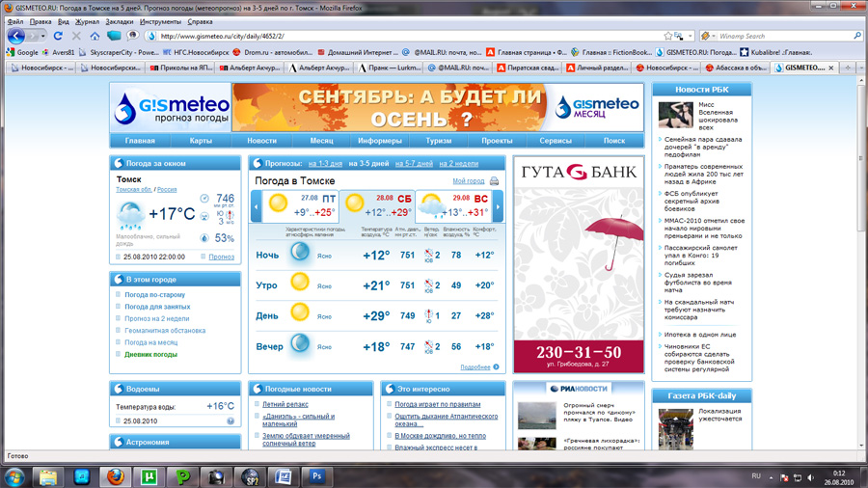The image size is (868, 488).
Task: Click the round arrow icon beside Подробнее
Action: click(x=496, y=366)
